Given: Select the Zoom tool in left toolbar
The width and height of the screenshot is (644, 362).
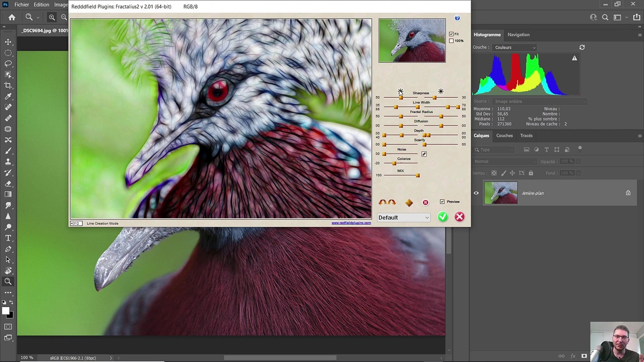Looking at the screenshot, I should point(8,281).
